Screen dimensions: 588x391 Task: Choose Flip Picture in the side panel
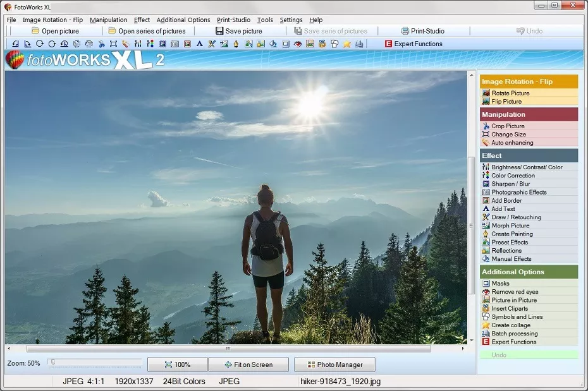coord(506,101)
